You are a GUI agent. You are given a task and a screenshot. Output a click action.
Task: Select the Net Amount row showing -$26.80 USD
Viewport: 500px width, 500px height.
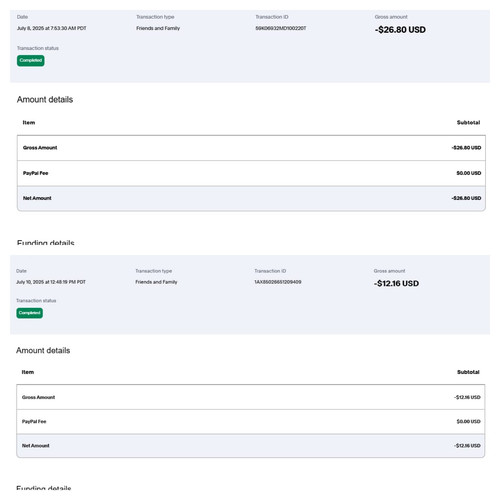pos(251,198)
